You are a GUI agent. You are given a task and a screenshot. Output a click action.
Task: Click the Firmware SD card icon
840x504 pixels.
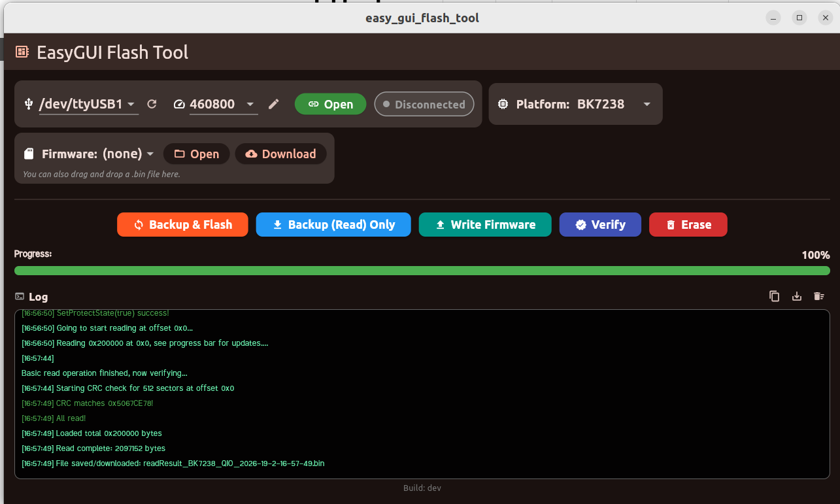tap(29, 154)
